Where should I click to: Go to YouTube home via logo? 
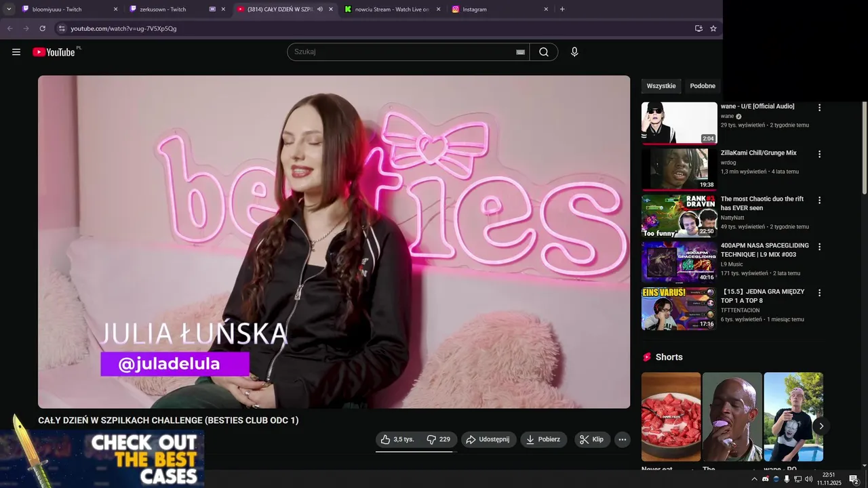point(54,52)
